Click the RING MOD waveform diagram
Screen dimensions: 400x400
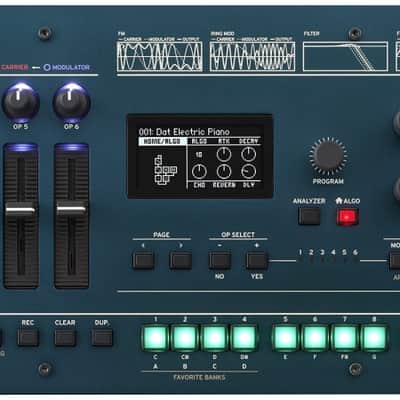click(252, 56)
